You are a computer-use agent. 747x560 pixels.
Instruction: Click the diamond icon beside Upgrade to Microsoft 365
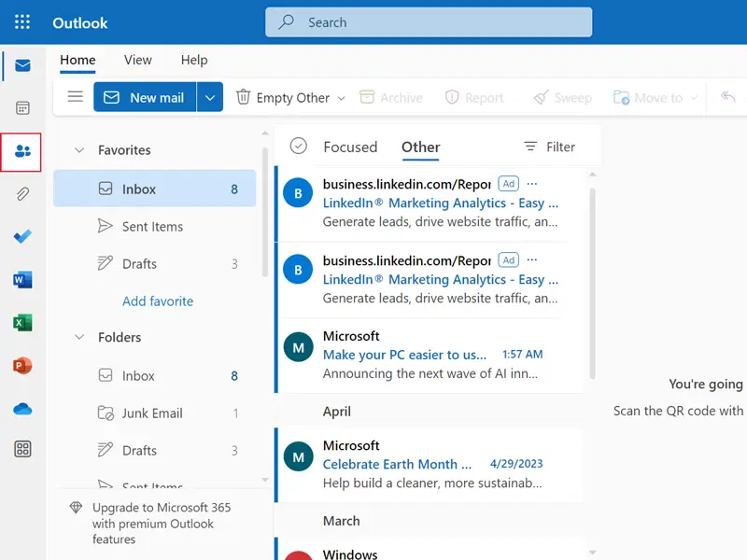tap(76, 508)
